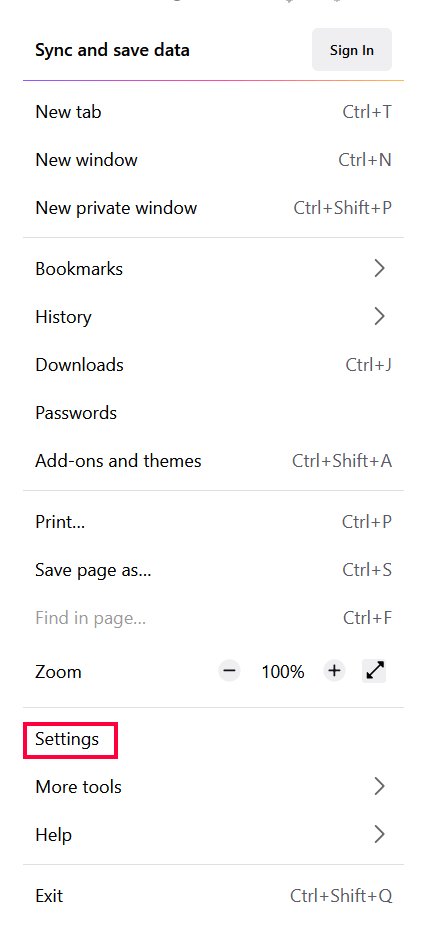This screenshot has height=943, width=429.
Task: Expand the History submenu arrow
Action: click(379, 316)
